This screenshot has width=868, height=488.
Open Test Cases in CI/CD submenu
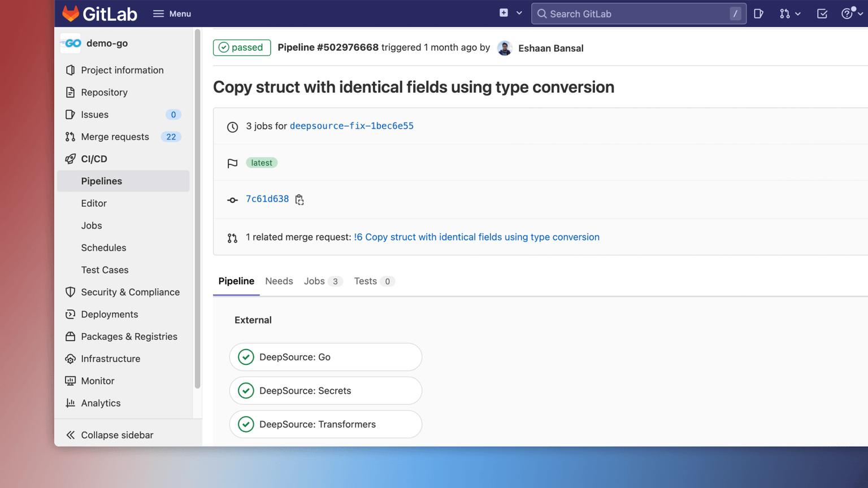tap(123, 270)
